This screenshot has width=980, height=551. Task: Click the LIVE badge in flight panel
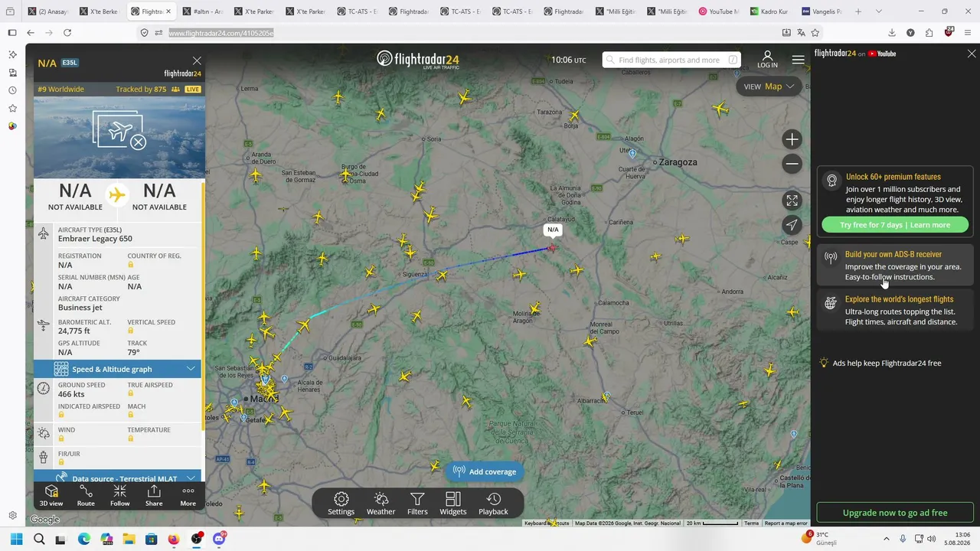coord(192,90)
